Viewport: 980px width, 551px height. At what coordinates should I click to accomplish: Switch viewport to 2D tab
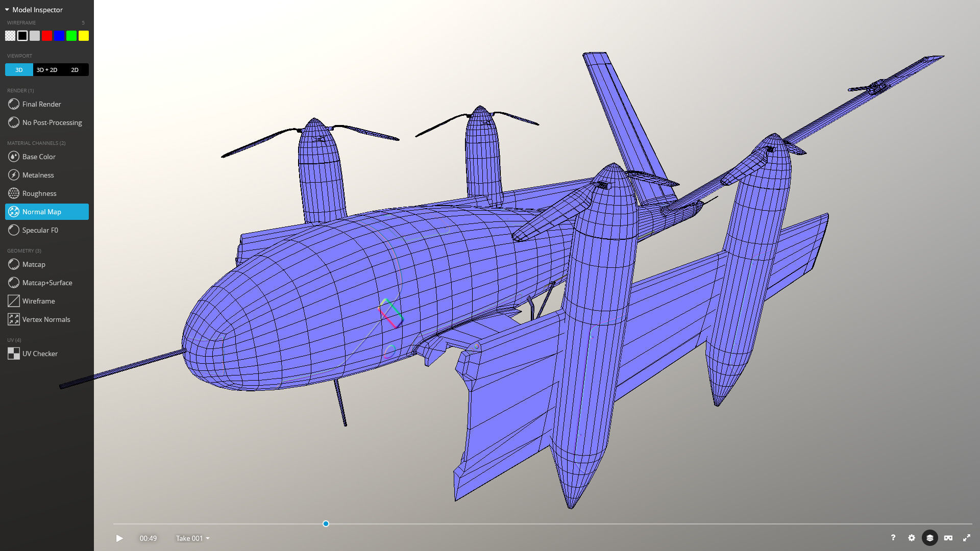[x=75, y=70]
